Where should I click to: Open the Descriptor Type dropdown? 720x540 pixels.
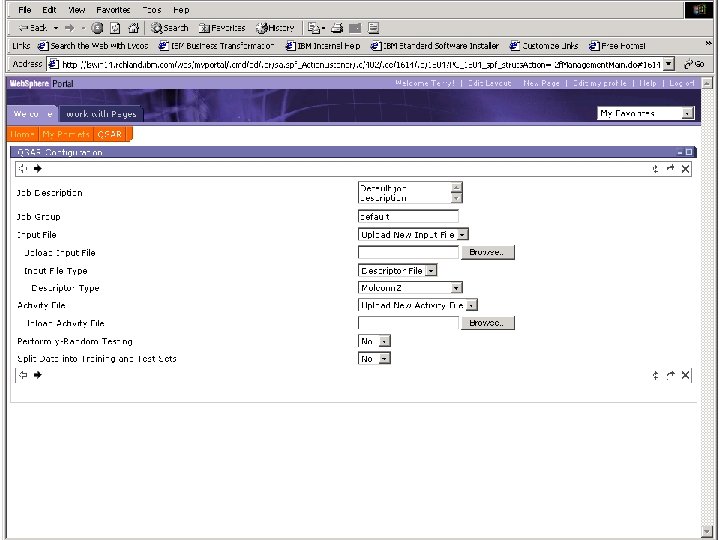410,287
